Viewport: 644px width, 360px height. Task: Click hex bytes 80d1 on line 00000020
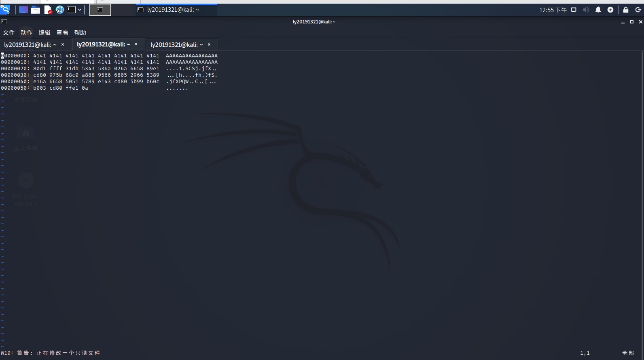pyautogui.click(x=40, y=69)
